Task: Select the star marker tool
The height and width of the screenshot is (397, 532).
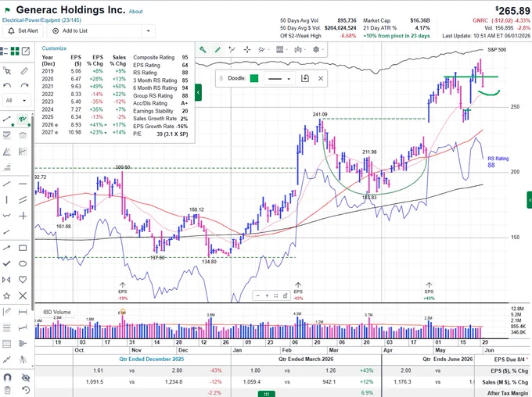Action: [7, 295]
